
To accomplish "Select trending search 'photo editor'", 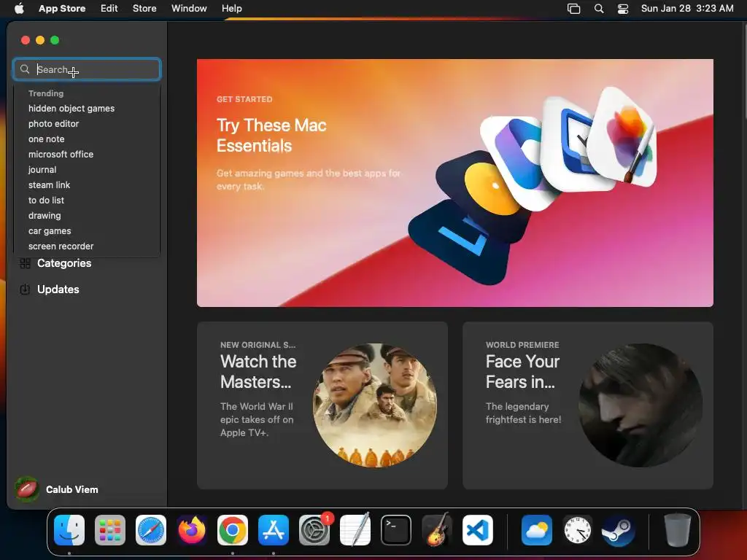I will point(53,124).
